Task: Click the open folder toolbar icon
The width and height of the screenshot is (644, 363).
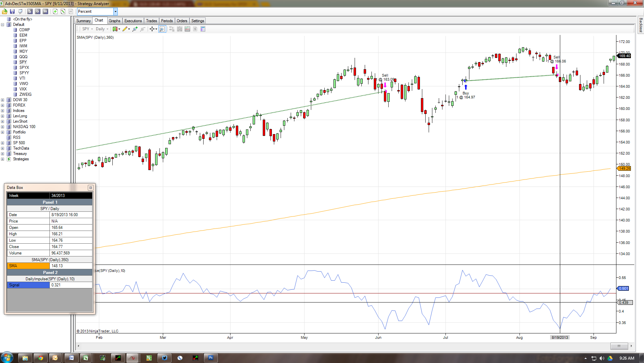Action: coord(5,11)
